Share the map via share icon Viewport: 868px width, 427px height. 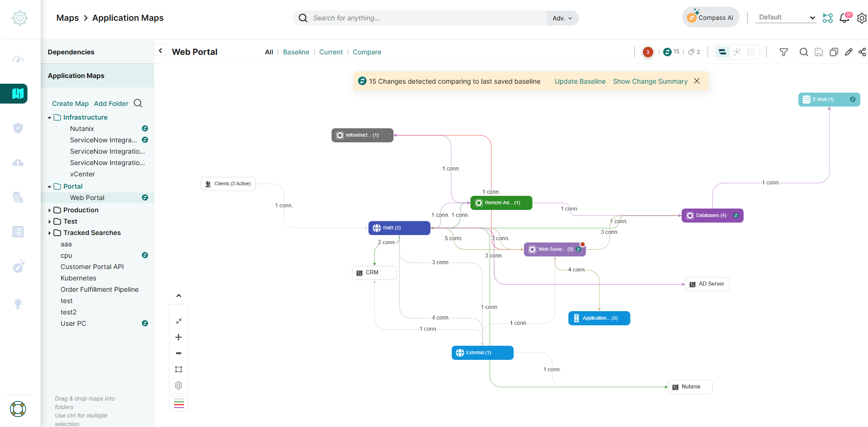862,52
